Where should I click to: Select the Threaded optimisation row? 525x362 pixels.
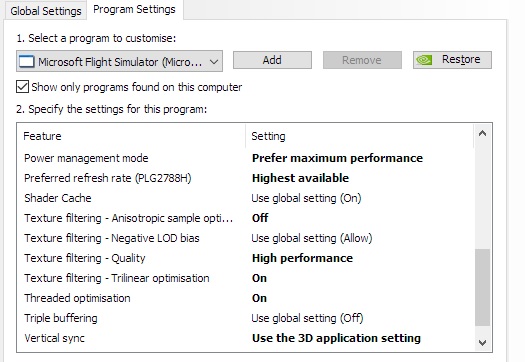coord(246,298)
